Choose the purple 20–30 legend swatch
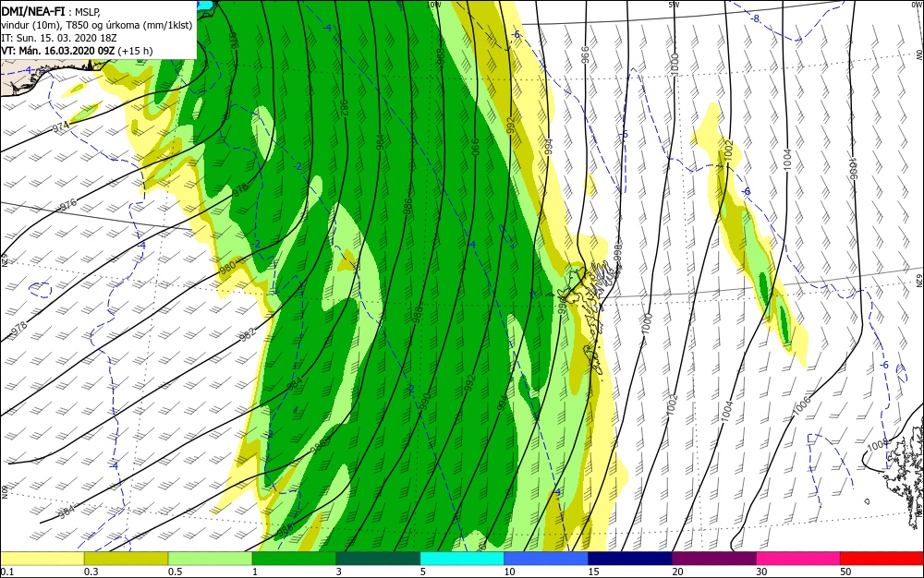This screenshot has height=578, width=924. (x=714, y=559)
